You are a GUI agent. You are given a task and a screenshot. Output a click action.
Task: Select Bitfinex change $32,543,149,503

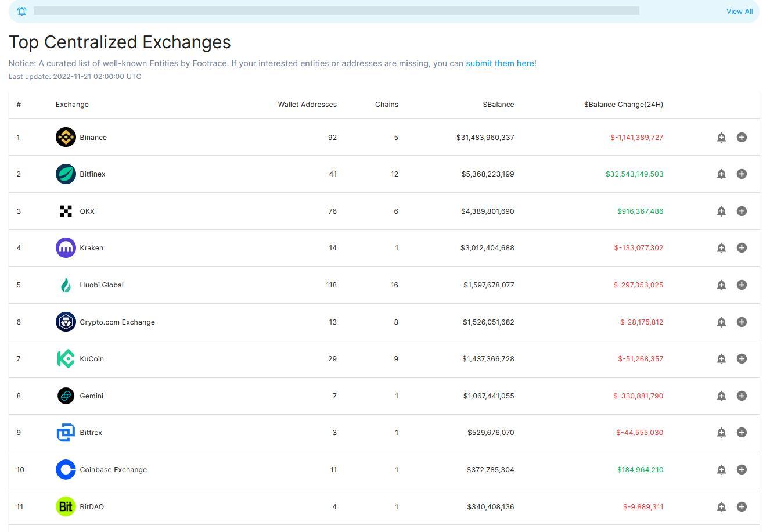pyautogui.click(x=634, y=174)
